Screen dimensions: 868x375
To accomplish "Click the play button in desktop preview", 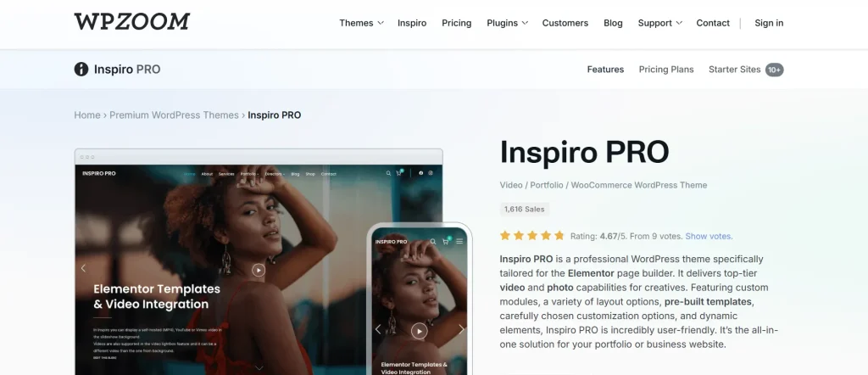I will [x=259, y=270].
